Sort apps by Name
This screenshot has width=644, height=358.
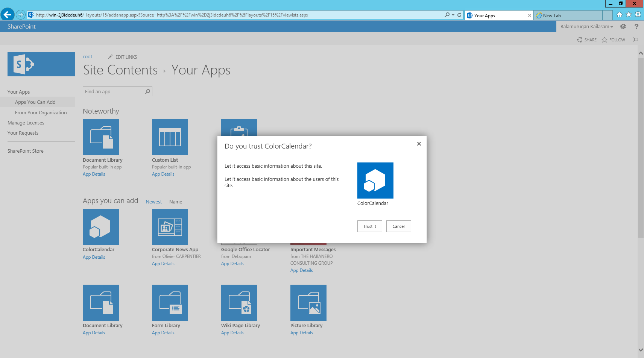tap(176, 202)
